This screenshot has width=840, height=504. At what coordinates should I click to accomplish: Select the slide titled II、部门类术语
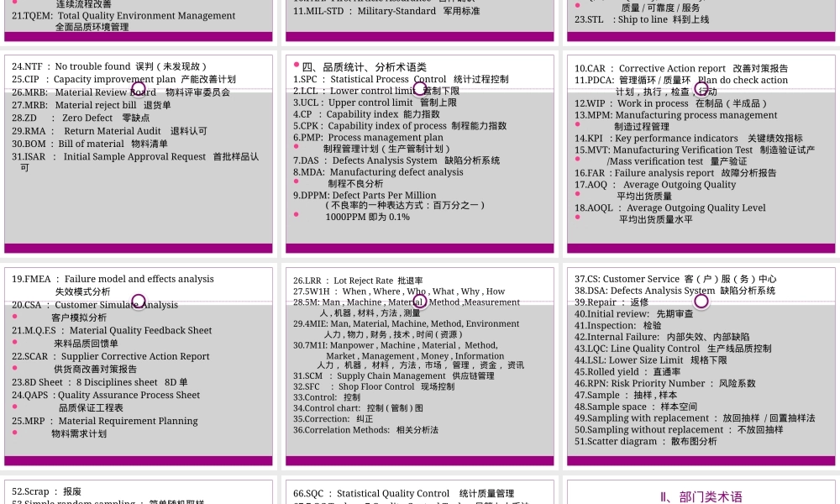(x=701, y=491)
